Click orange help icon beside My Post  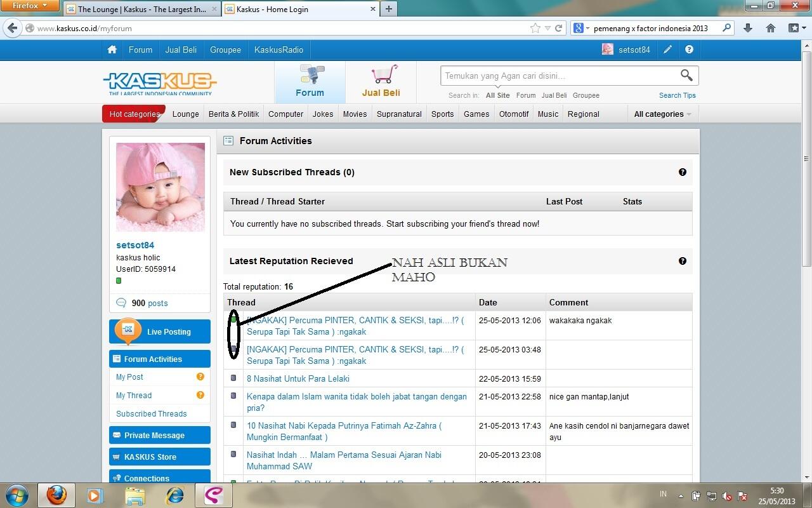[200, 377]
